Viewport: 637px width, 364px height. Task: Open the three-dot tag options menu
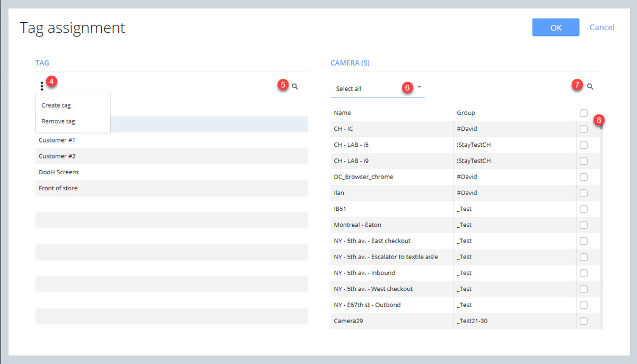coord(42,86)
